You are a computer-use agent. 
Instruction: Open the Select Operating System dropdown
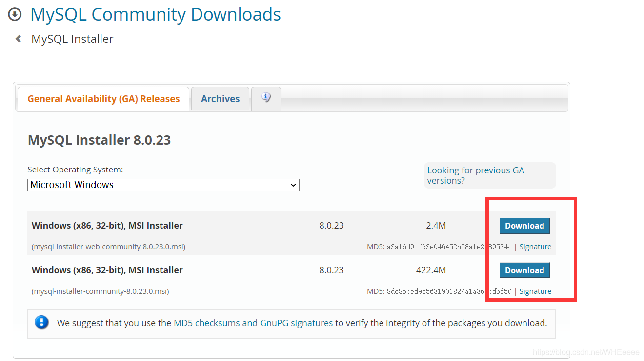click(163, 185)
